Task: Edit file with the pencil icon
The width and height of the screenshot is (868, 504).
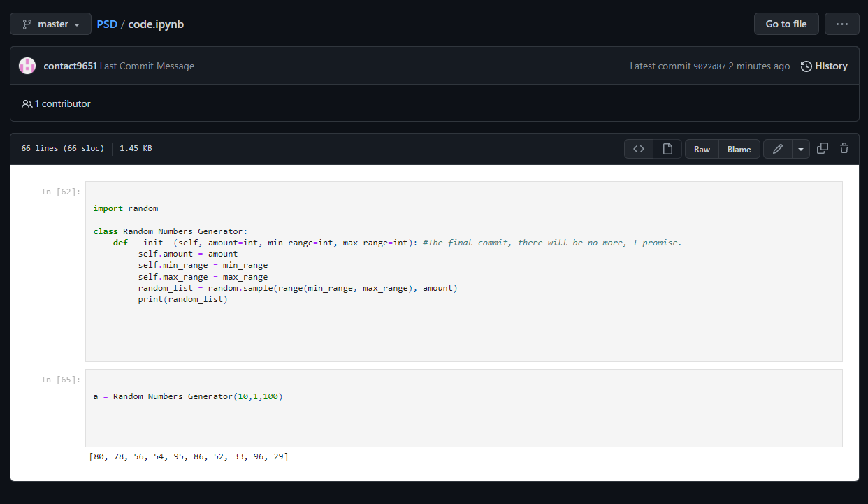Action: tap(777, 149)
